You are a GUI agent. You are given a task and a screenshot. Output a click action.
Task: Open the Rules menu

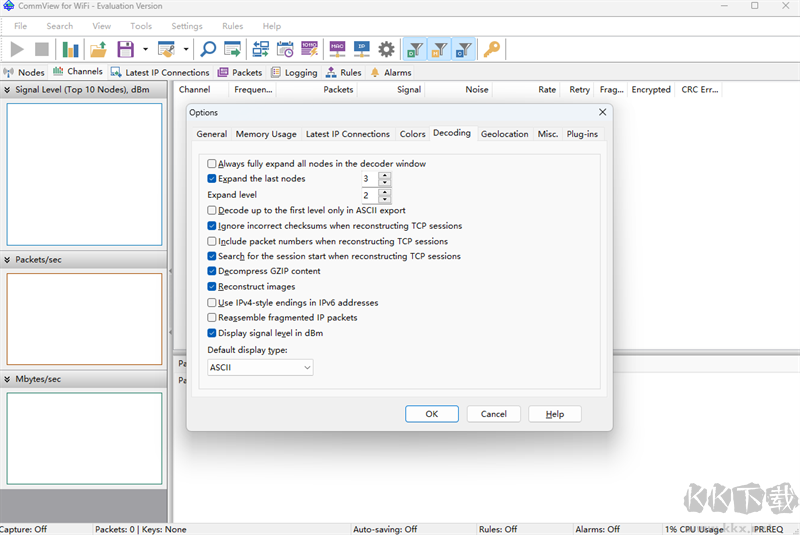[233, 26]
